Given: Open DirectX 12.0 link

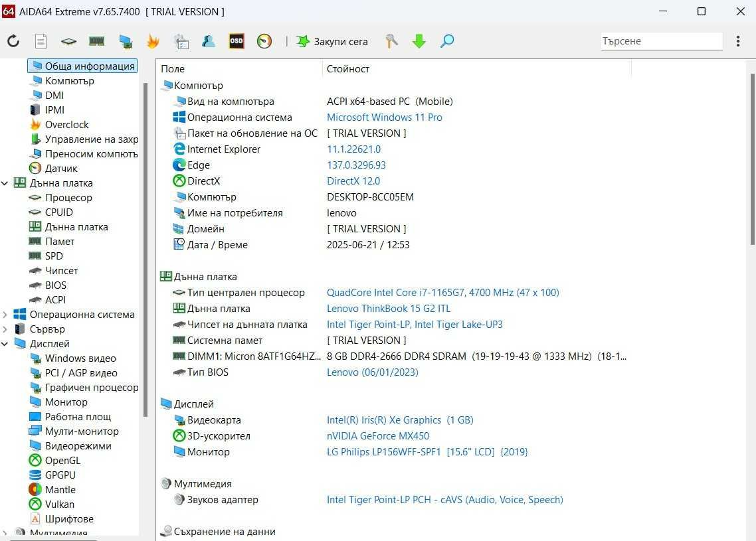Looking at the screenshot, I should pos(353,181).
